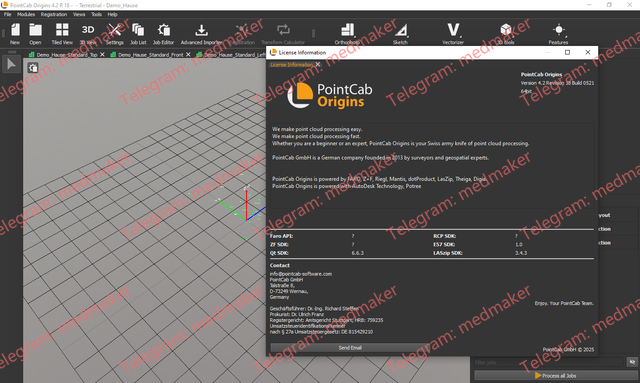Switch to Demo_Hause_Standard_Front tab

[150, 54]
